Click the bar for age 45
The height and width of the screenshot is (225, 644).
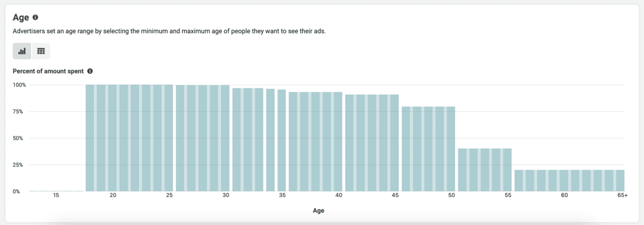tap(394, 142)
